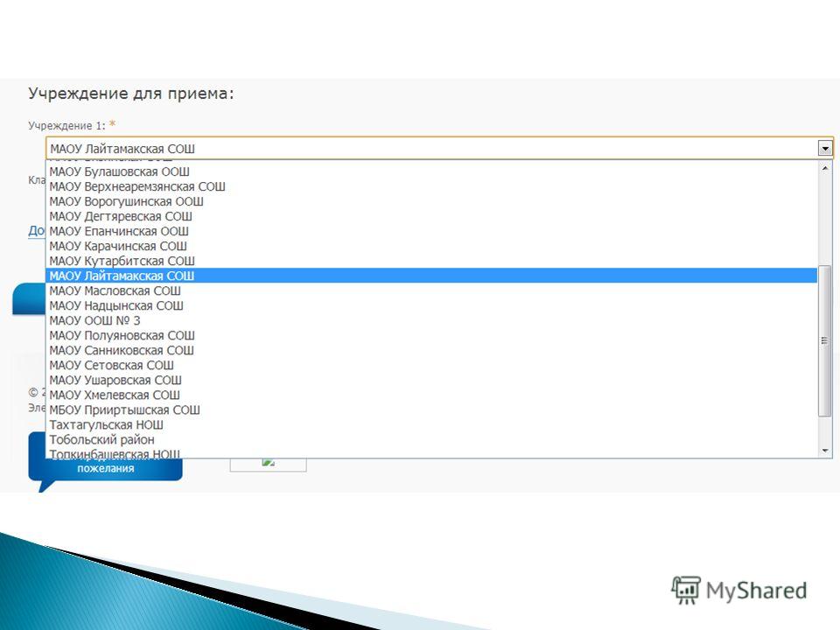Pick МАОУ Карачинская СОШ entry

click(x=431, y=247)
